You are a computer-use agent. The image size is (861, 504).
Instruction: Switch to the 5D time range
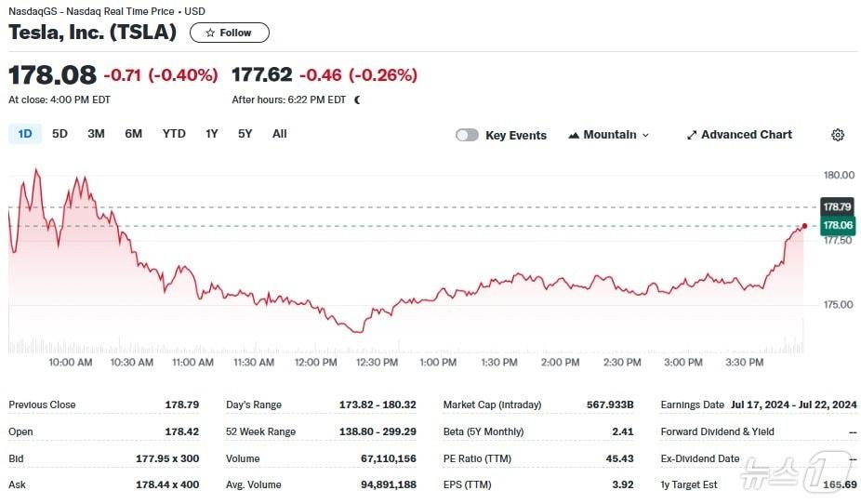pos(60,134)
